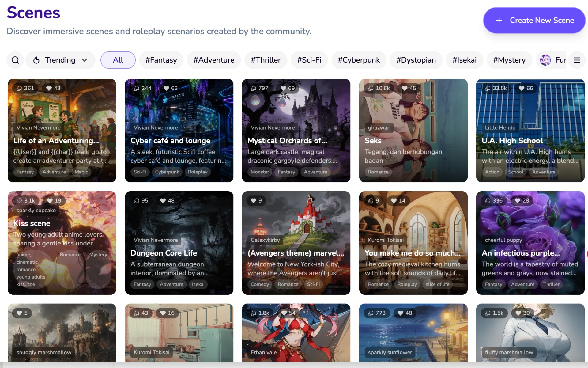Click the Cyberpunk tag on the Cyber café card
This screenshot has width=588, height=368.
(167, 172)
